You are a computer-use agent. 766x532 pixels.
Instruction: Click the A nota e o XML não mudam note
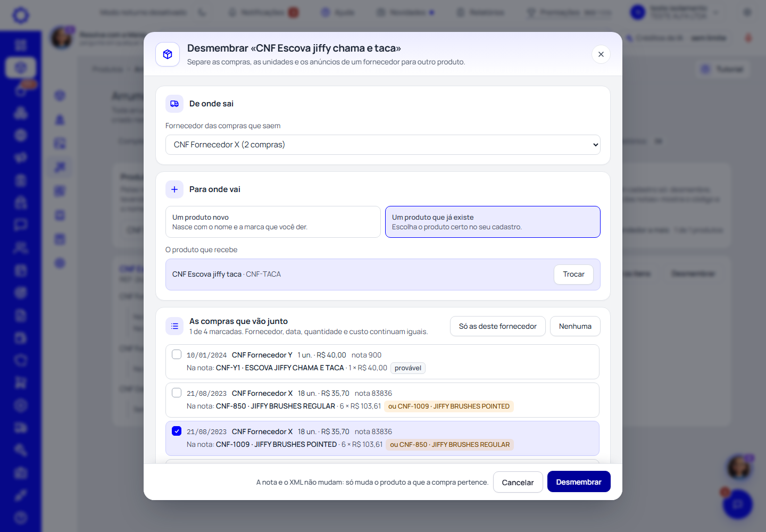click(372, 483)
